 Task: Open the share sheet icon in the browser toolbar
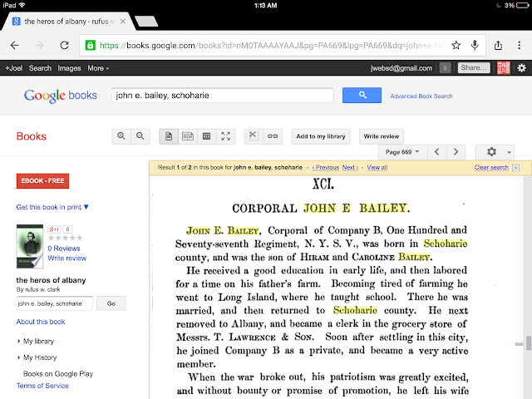click(498, 45)
